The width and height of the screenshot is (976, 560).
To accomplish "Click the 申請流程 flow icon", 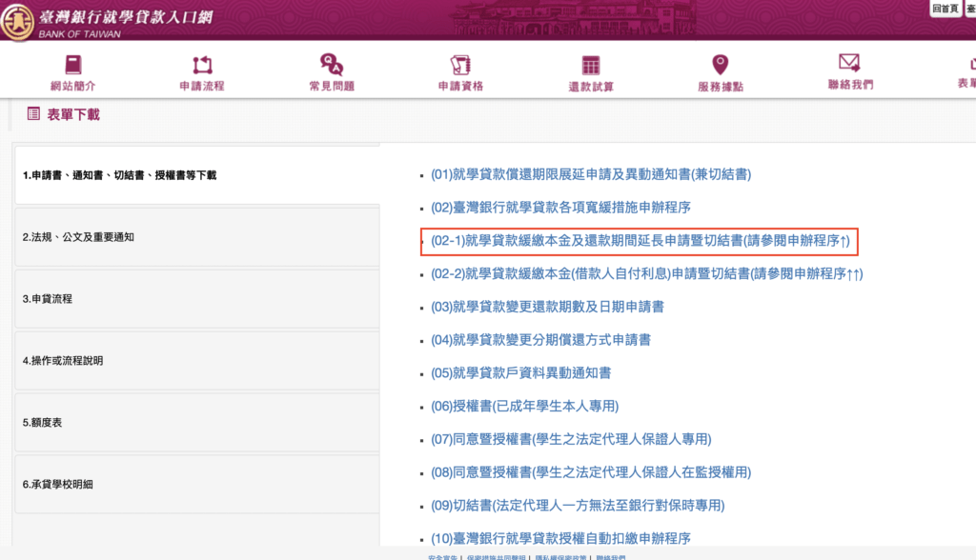I will click(x=202, y=65).
